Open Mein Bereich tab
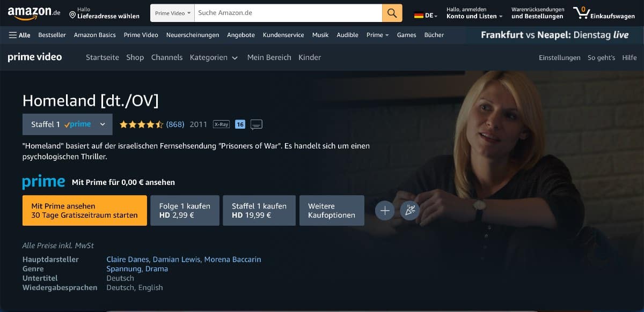This screenshot has width=644, height=312. (x=269, y=57)
